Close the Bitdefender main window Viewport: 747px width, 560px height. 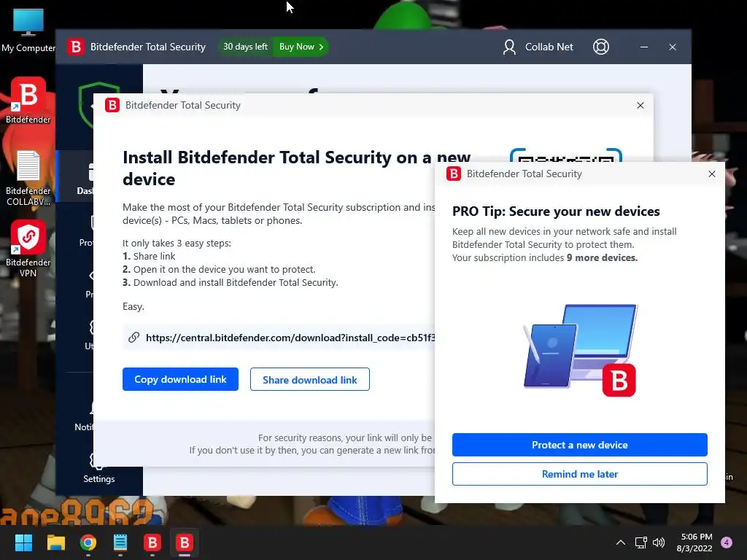672,47
